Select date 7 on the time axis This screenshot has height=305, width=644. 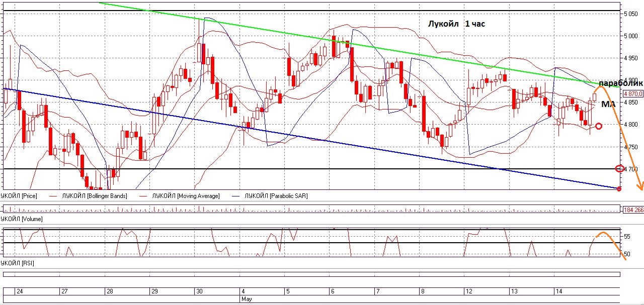tap(377, 291)
